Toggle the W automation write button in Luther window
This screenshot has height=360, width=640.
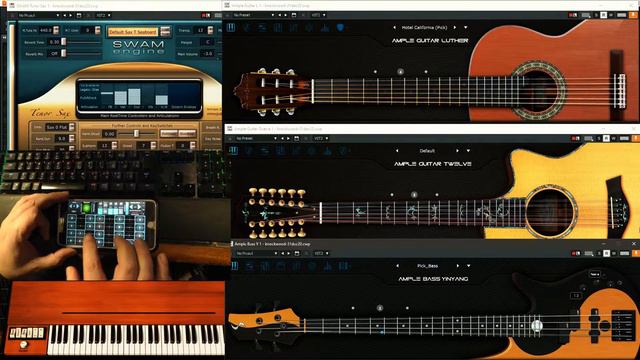611,15
